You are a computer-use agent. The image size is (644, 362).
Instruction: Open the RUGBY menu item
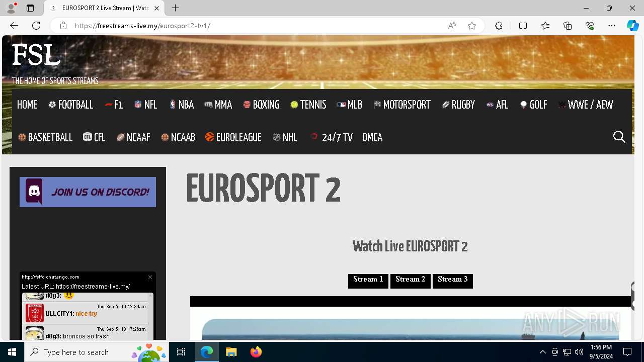point(458,105)
